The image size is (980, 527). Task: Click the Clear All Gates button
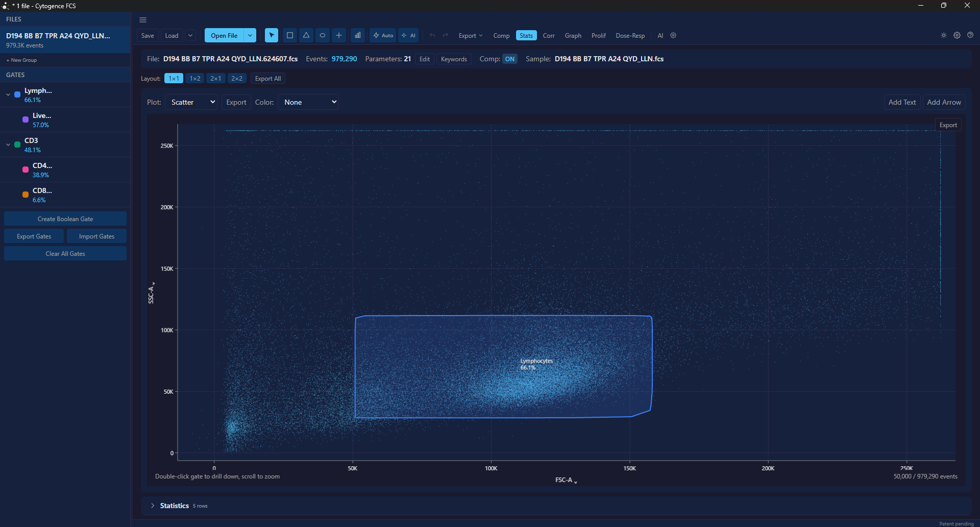65,253
